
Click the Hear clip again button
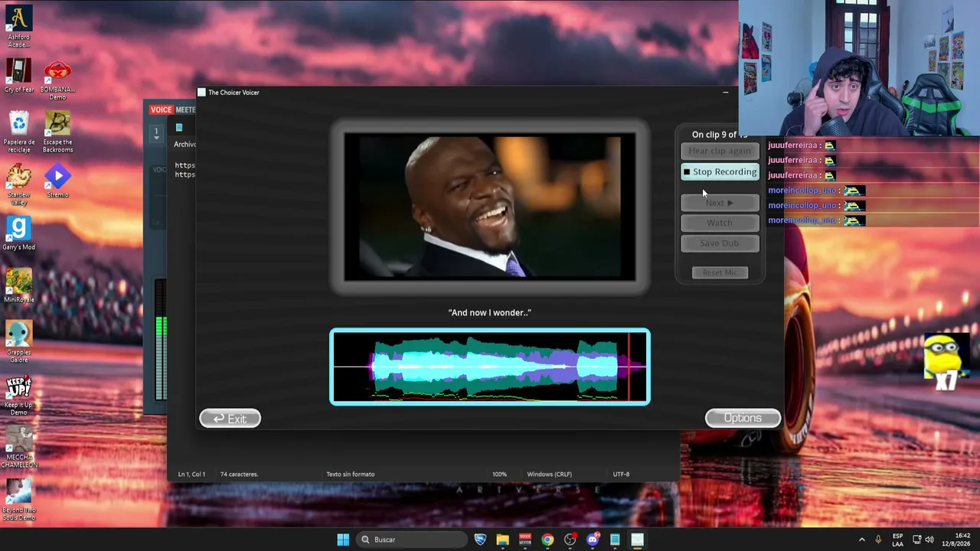click(720, 151)
